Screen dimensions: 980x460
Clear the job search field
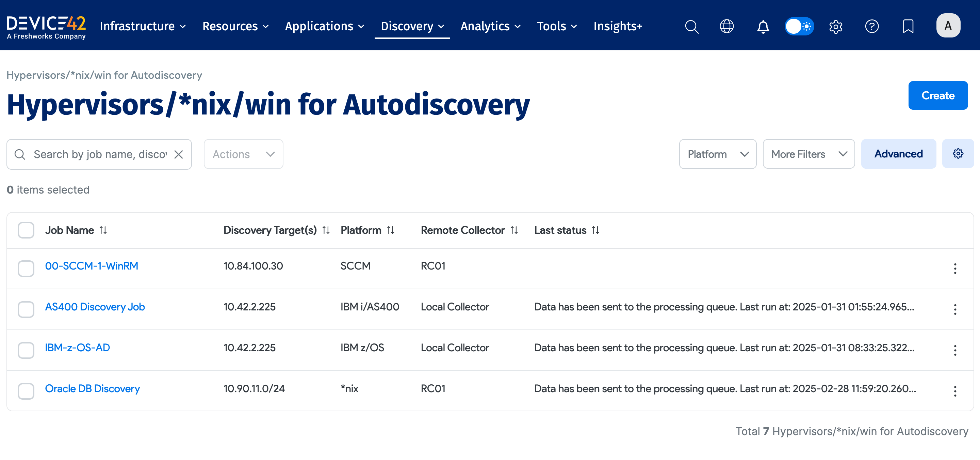[178, 154]
